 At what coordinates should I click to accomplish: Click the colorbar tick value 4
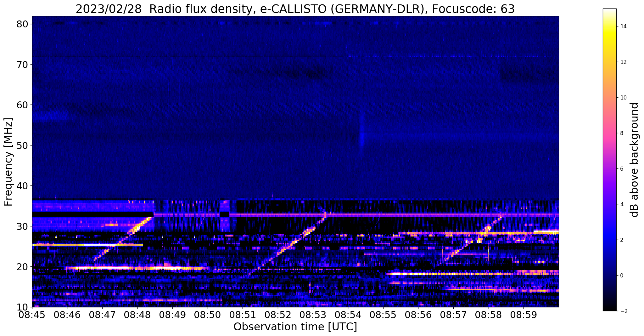point(621,204)
